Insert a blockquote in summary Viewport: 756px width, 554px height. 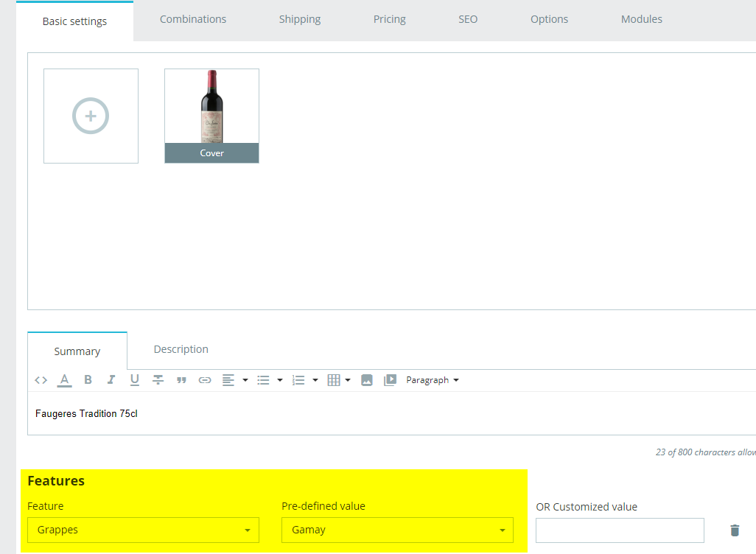[x=181, y=380]
